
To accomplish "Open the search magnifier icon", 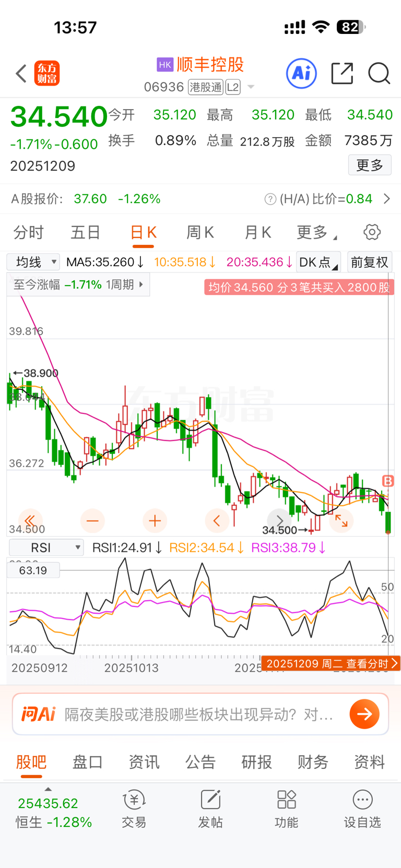I will [379, 73].
